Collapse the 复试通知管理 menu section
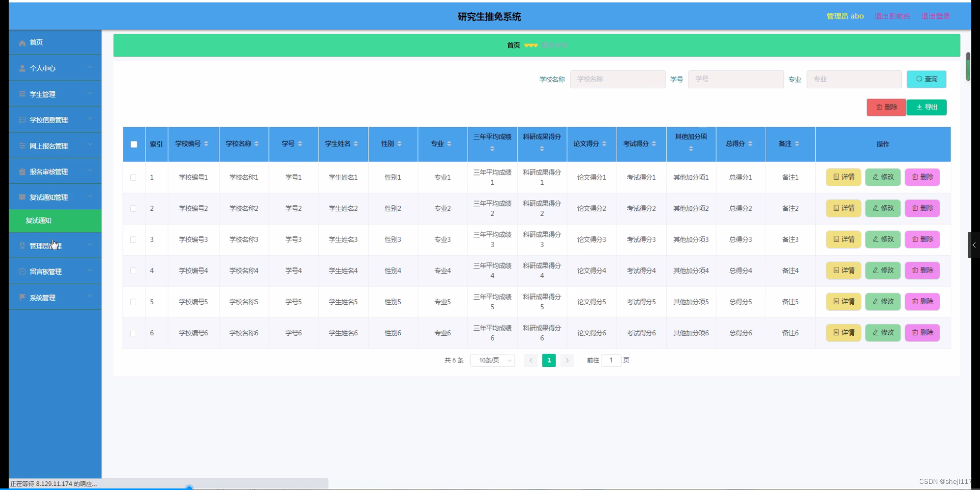Screen dimensions: 980x490 (90, 197)
